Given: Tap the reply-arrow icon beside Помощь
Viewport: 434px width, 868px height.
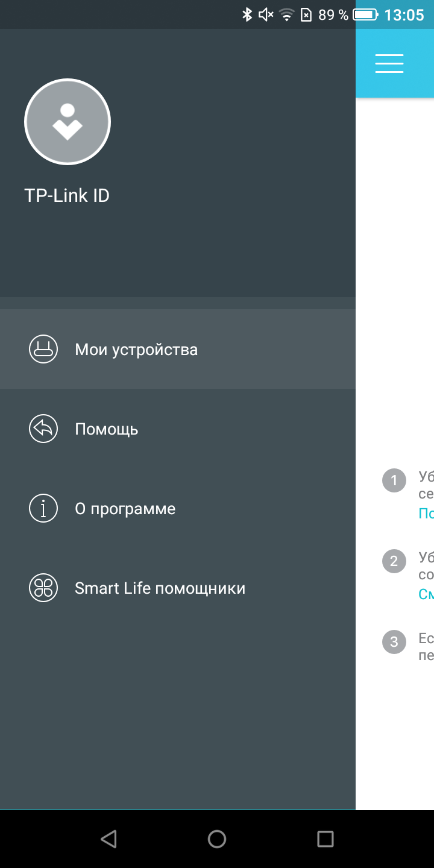Looking at the screenshot, I should pos(43,429).
